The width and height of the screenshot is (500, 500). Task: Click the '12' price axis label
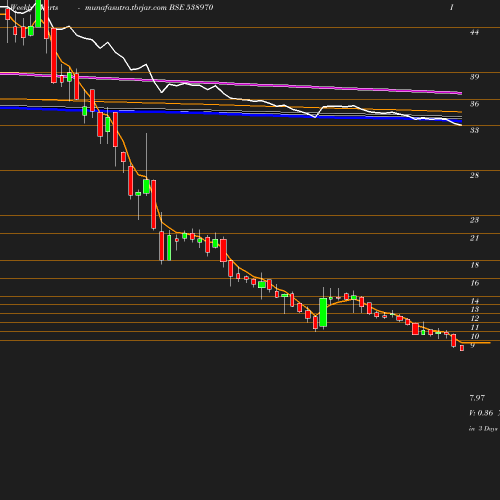click(474, 318)
